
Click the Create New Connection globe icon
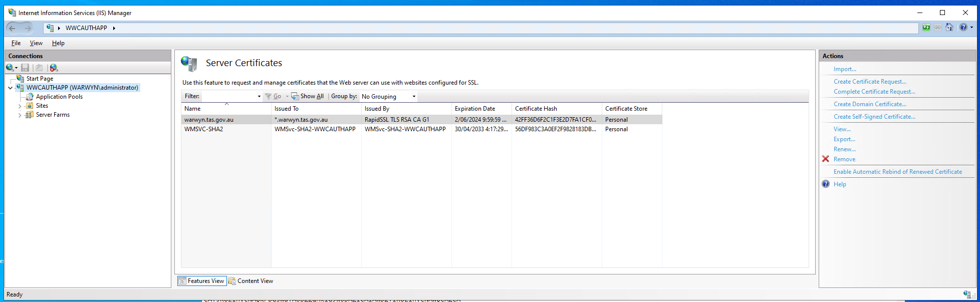click(10, 68)
